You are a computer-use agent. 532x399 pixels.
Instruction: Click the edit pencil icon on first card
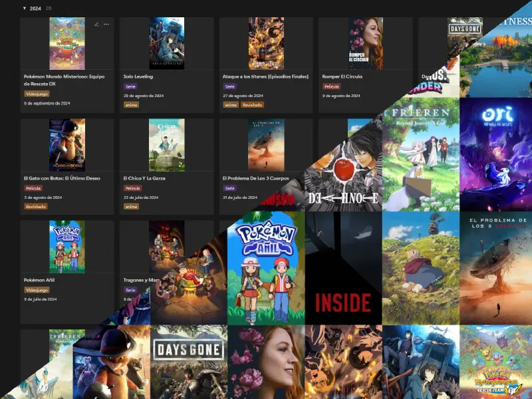(96, 25)
